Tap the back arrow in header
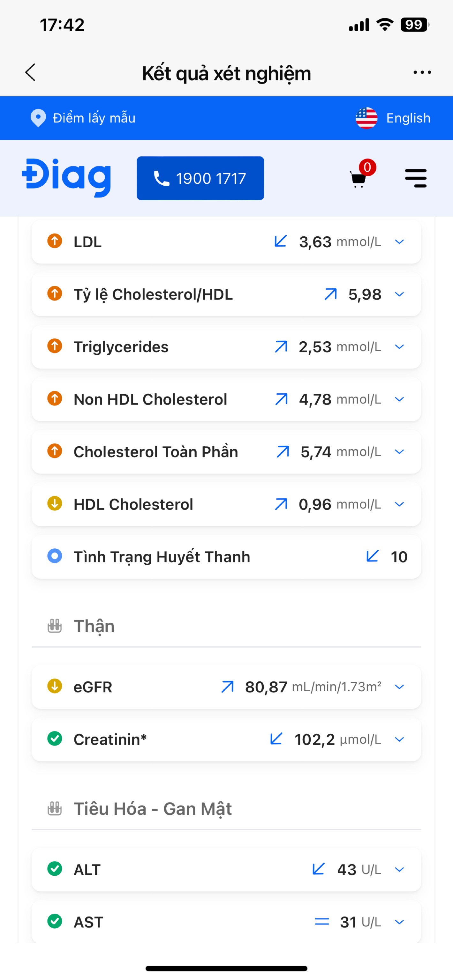453x980 pixels. (30, 72)
